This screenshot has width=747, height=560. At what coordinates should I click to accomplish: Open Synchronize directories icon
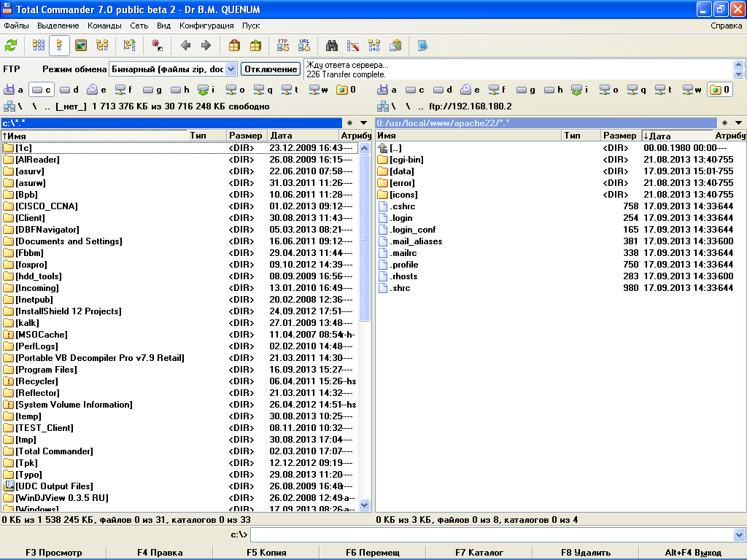pyautogui.click(x=374, y=46)
